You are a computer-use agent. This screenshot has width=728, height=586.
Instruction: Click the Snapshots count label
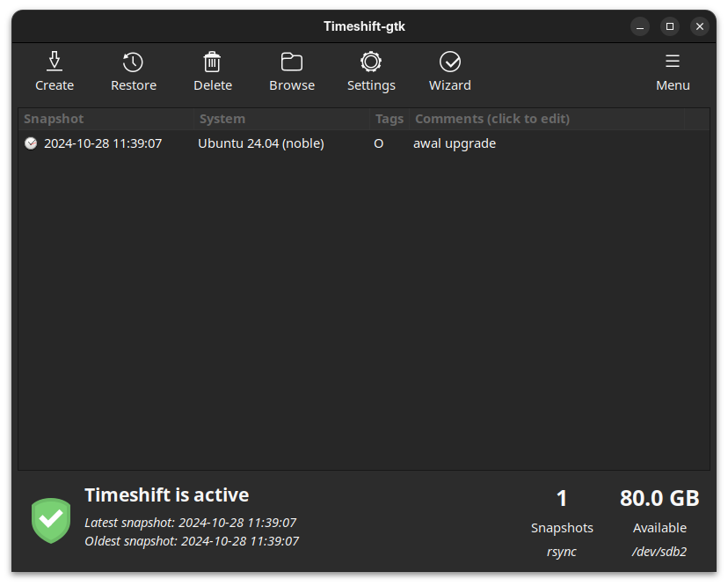[x=562, y=528]
